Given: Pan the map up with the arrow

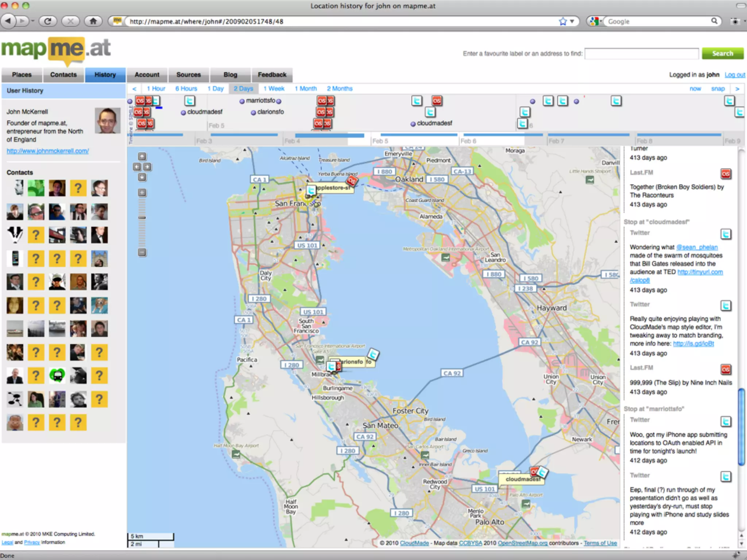Looking at the screenshot, I should pyautogui.click(x=142, y=156).
